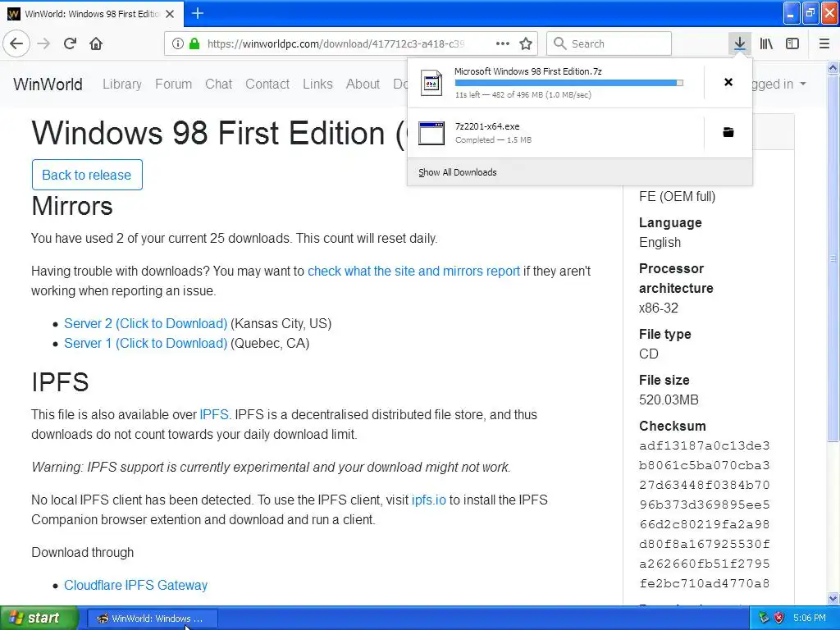This screenshot has height=630, width=840.
Task: Open the Forum nav item
Action: [x=174, y=84]
